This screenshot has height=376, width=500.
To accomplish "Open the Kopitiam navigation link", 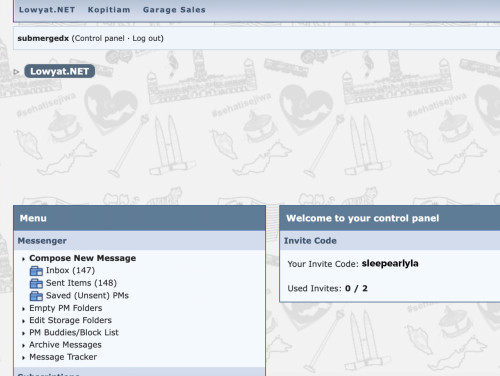I will [x=109, y=10].
